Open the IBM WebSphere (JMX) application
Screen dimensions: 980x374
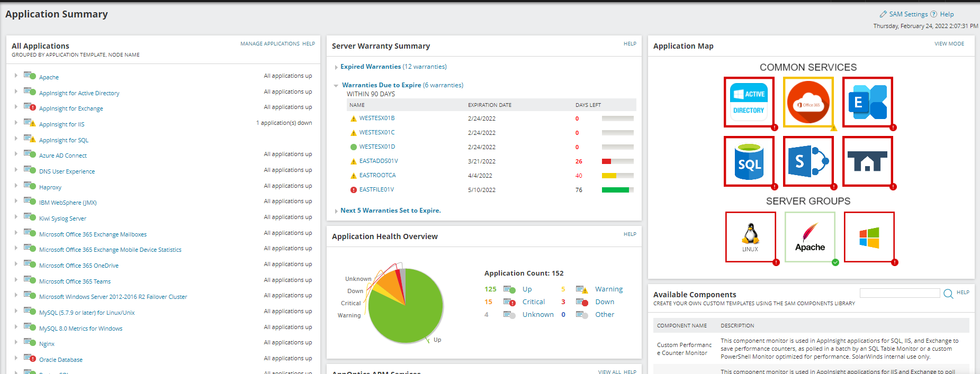(x=68, y=203)
